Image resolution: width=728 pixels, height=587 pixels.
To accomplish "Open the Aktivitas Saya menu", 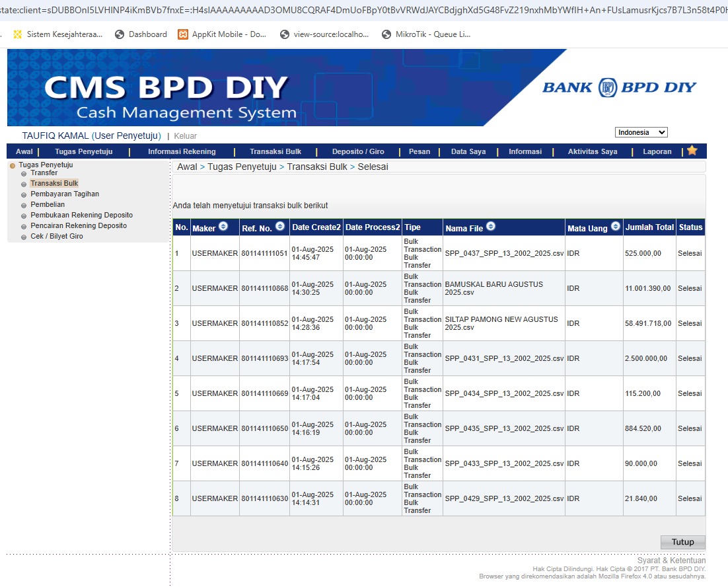I will point(593,151).
